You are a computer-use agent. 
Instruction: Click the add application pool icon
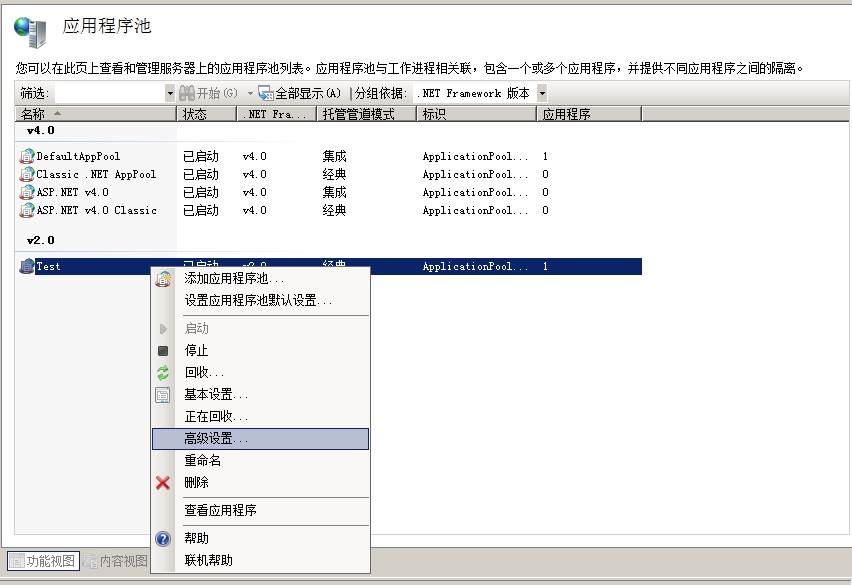point(163,279)
